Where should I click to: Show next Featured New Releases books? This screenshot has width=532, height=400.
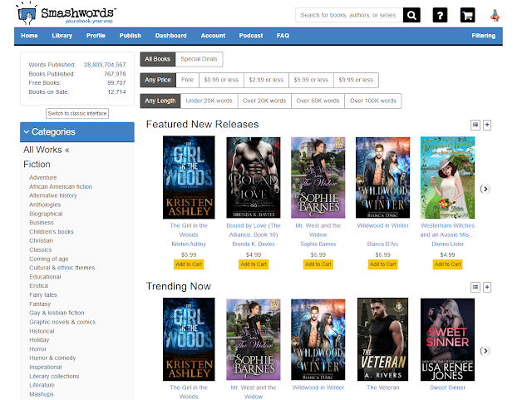(485, 189)
